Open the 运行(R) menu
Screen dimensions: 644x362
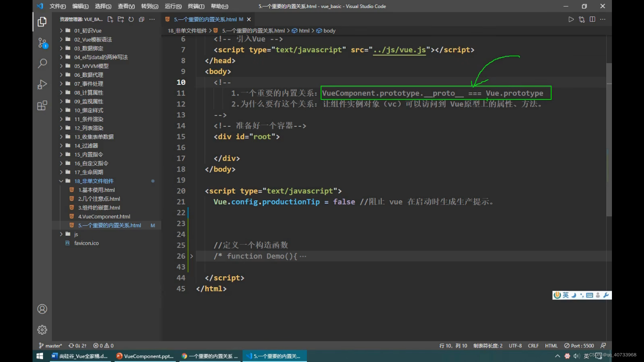pyautogui.click(x=173, y=6)
